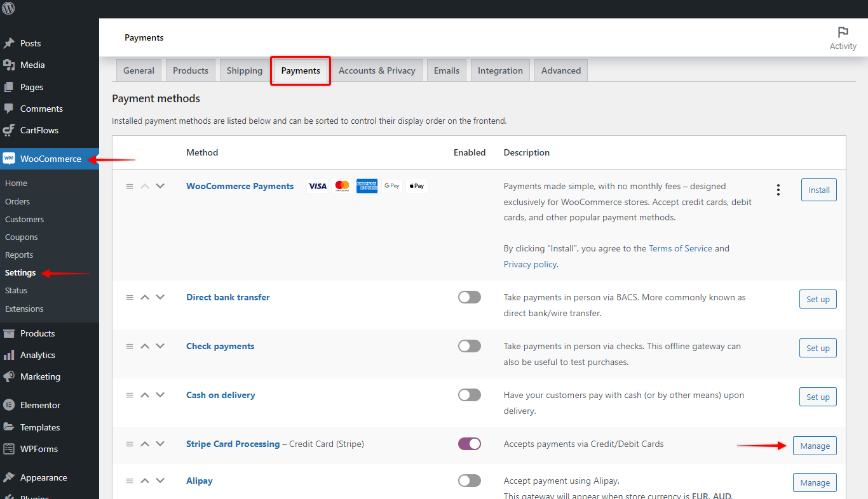This screenshot has height=499, width=868.
Task: Move Check payments down
Action: point(160,346)
